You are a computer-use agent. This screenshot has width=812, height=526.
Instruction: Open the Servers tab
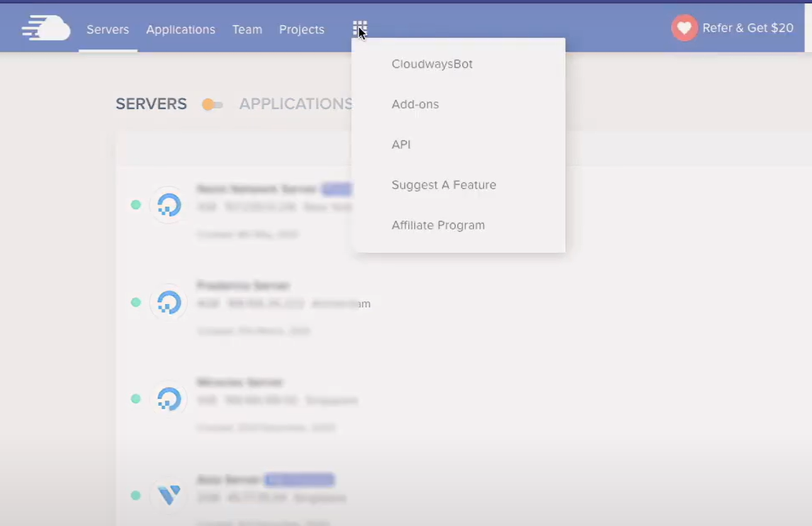pyautogui.click(x=108, y=30)
